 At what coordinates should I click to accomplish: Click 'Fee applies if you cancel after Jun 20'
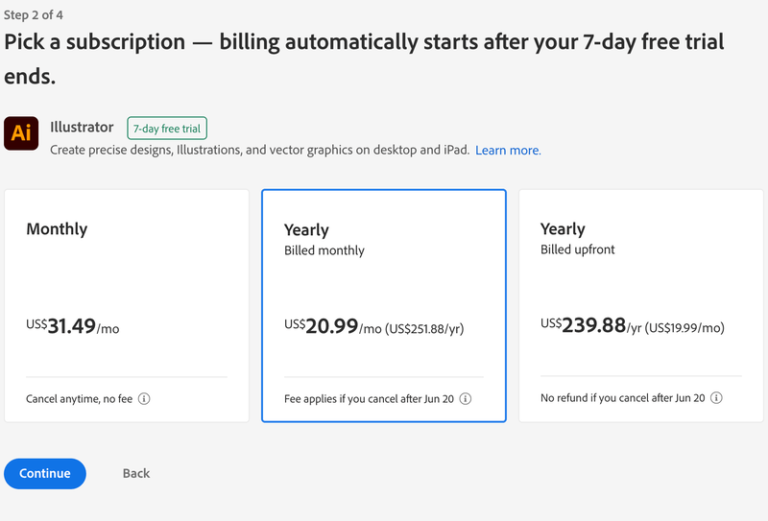[369, 399]
